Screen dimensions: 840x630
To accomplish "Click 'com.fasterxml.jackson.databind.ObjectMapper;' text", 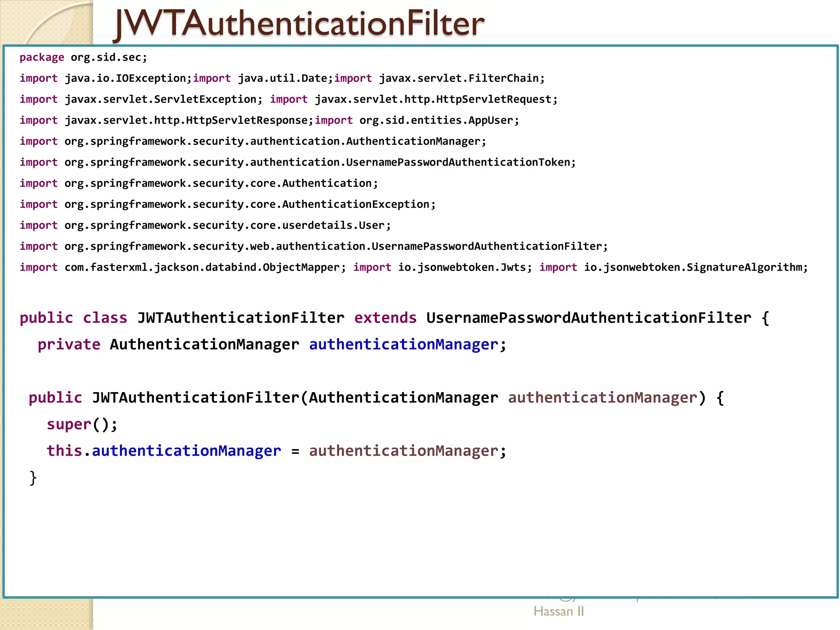I will click(x=205, y=267).
